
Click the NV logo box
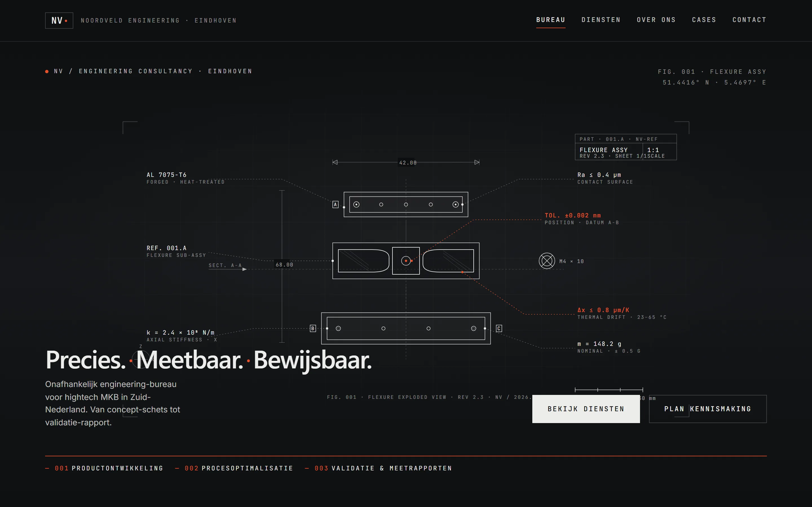pyautogui.click(x=59, y=21)
